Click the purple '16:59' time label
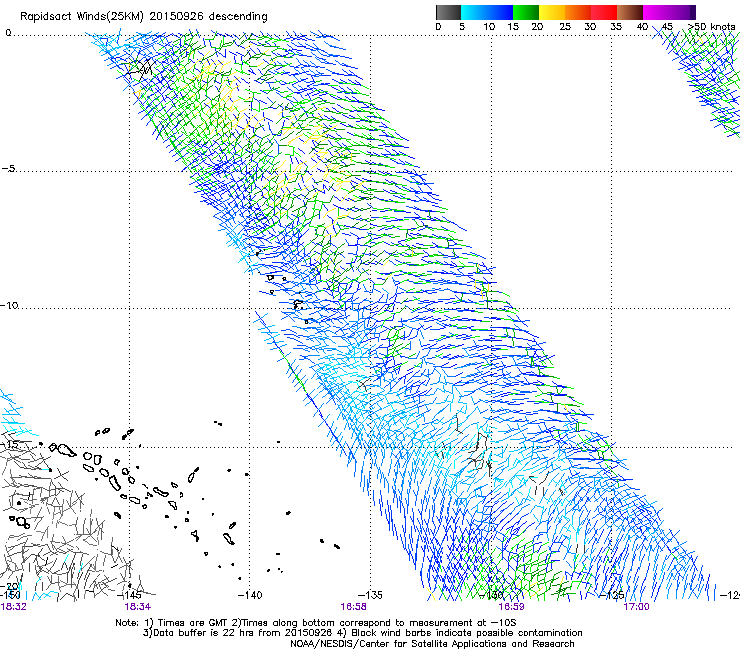740x650 pixels. pyautogui.click(x=511, y=607)
